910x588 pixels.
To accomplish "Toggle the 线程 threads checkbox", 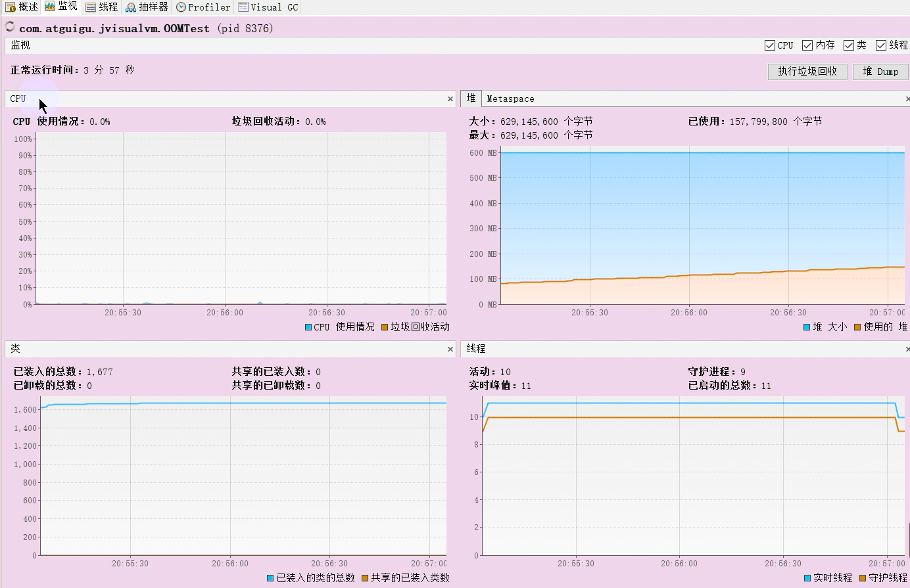I will (881, 45).
